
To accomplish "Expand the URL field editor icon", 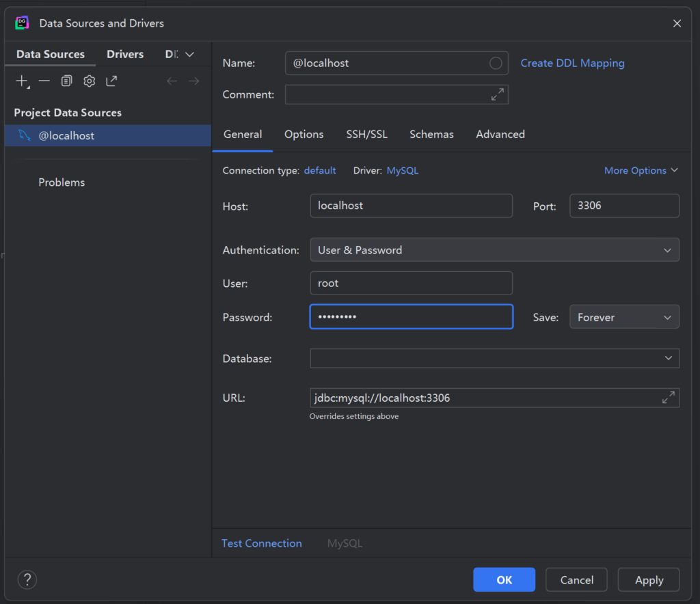I will pos(669,398).
